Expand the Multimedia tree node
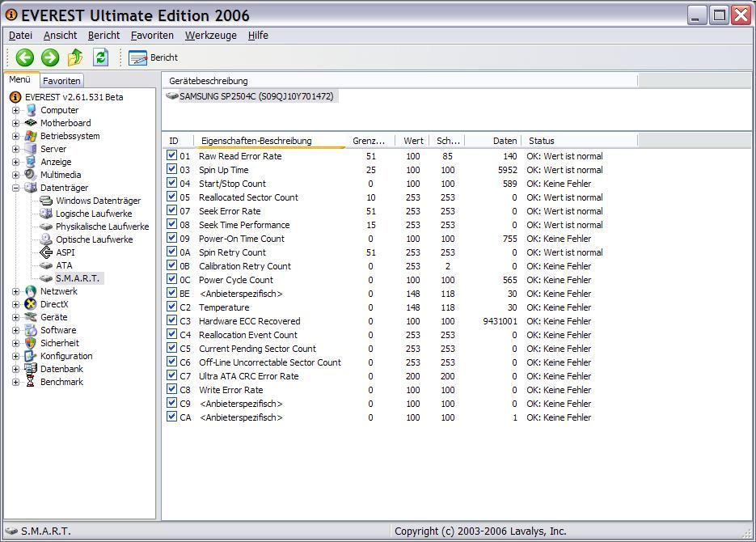The image size is (756, 542). click(16, 175)
